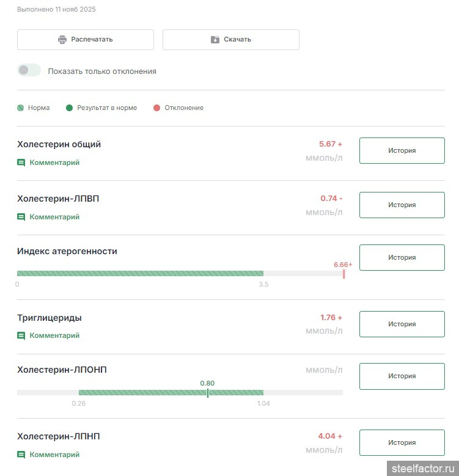Viewport: 459px width, 476px height.
Task: Click comment icon under Холестерин-ЛПНП
Action: tap(21, 455)
